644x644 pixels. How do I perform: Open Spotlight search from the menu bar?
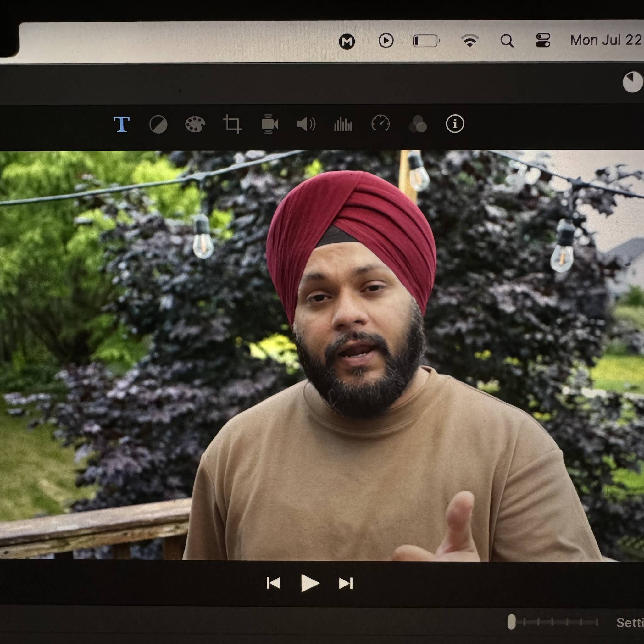coord(507,40)
